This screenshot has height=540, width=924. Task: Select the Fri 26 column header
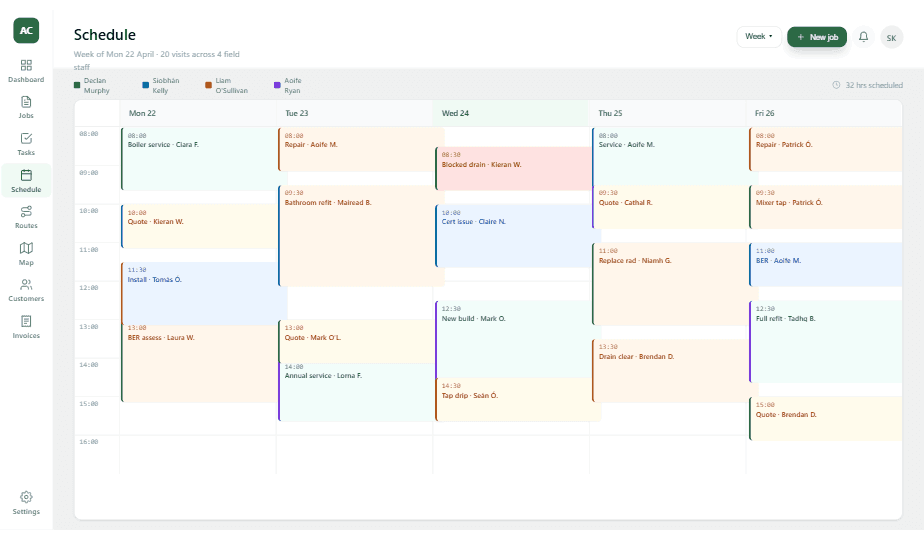(824, 113)
